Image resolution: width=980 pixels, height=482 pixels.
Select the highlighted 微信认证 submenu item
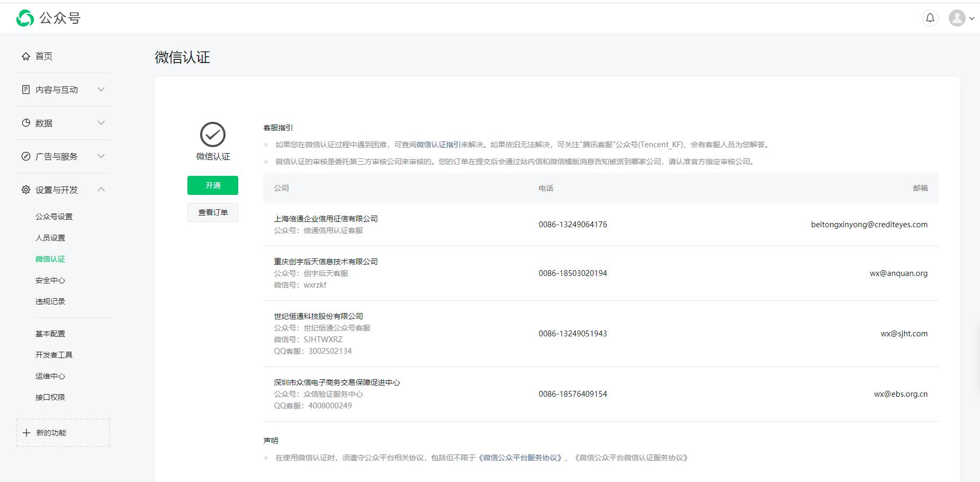pos(50,259)
